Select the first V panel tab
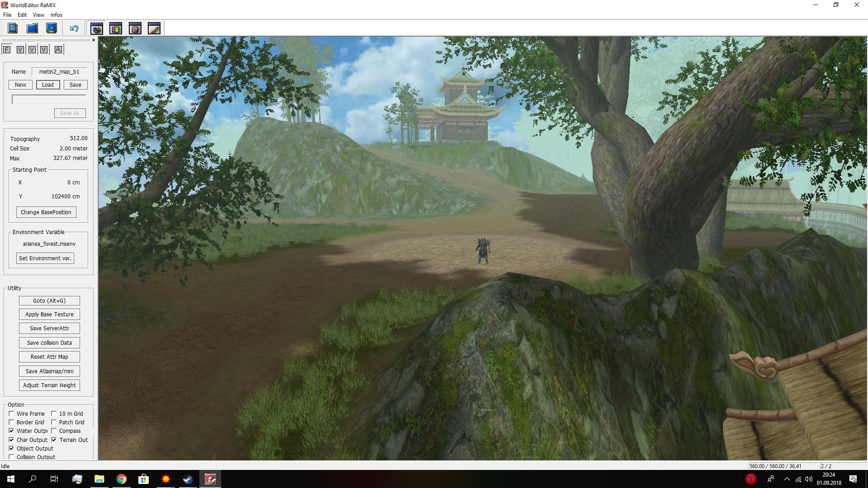868x488 pixels. tap(20, 50)
